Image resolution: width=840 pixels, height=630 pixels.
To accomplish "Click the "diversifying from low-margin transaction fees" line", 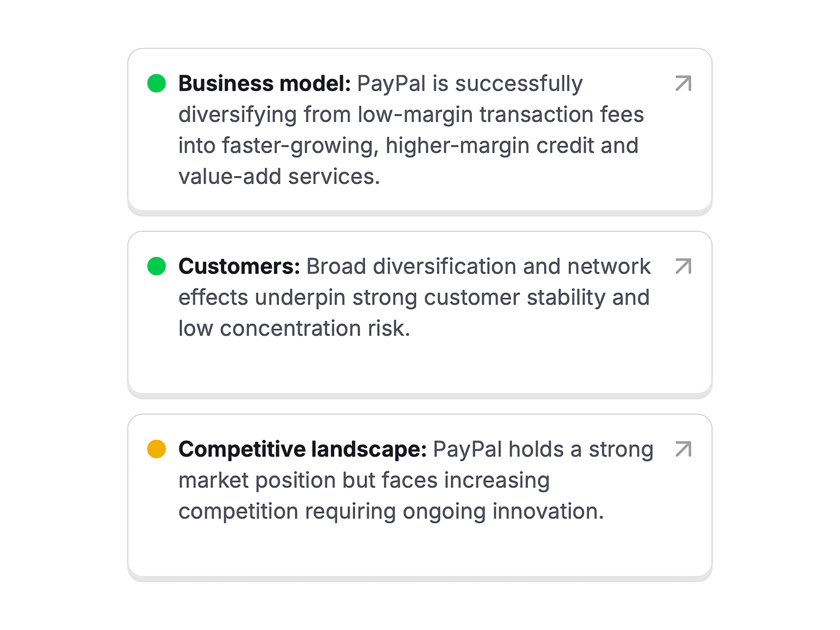I will point(411,115).
